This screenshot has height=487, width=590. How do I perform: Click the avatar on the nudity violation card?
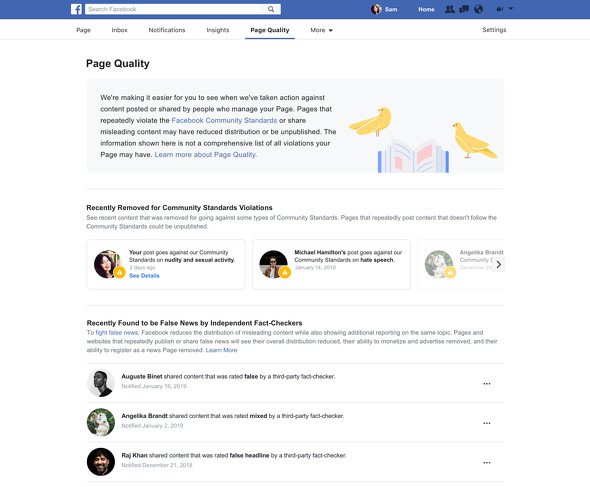(x=107, y=264)
